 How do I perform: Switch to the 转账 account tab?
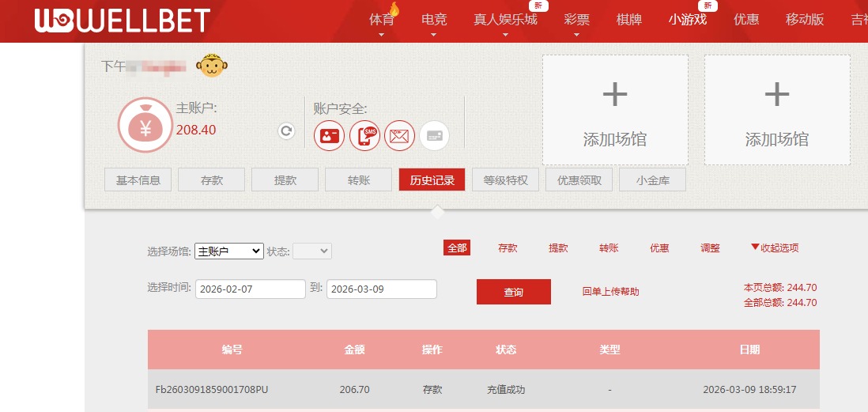pyautogui.click(x=359, y=180)
